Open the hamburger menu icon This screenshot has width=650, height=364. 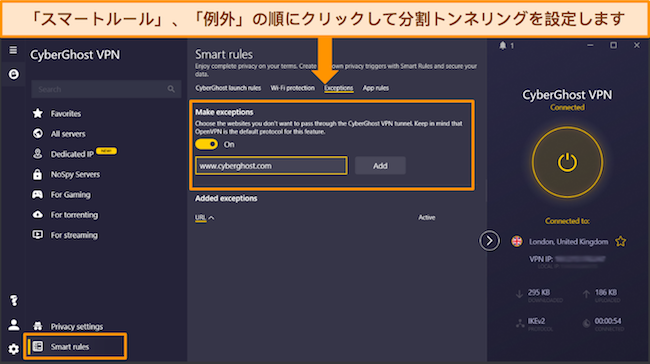(x=13, y=50)
